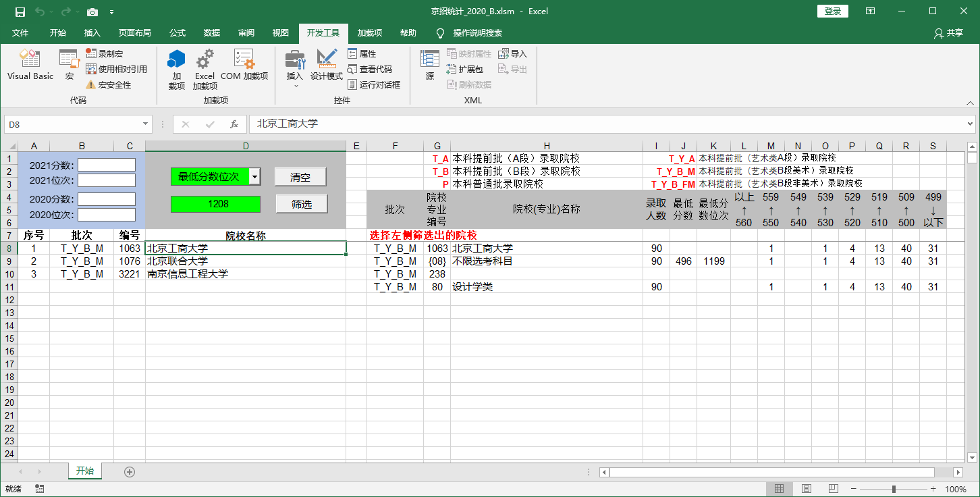Select the 开始 worksheet tab
This screenshot has height=497, width=980.
(85, 471)
